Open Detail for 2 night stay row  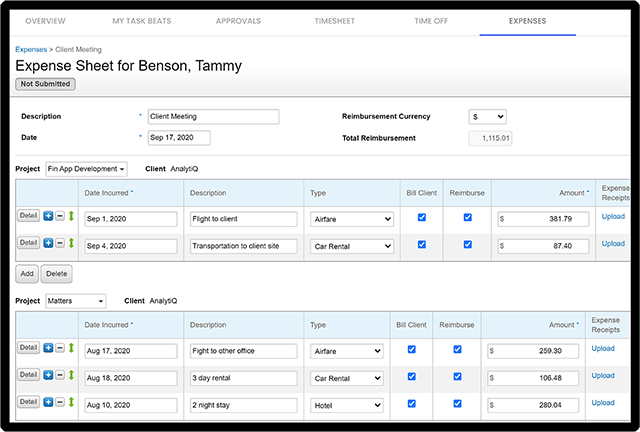click(29, 402)
